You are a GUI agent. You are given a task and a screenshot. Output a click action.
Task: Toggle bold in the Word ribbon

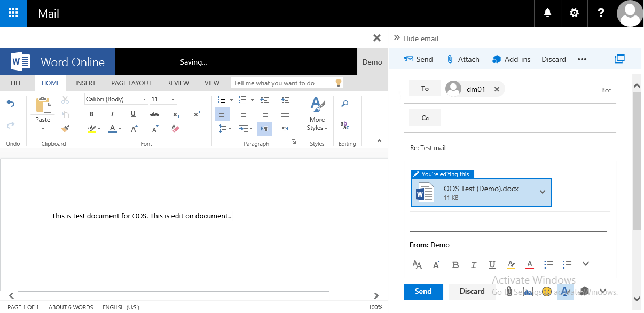pyautogui.click(x=91, y=114)
